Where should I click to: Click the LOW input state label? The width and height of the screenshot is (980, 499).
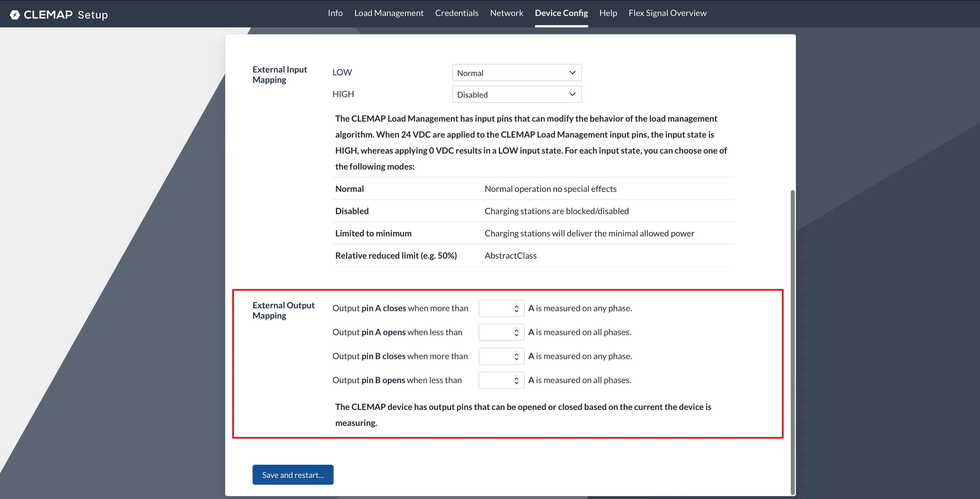click(x=342, y=72)
